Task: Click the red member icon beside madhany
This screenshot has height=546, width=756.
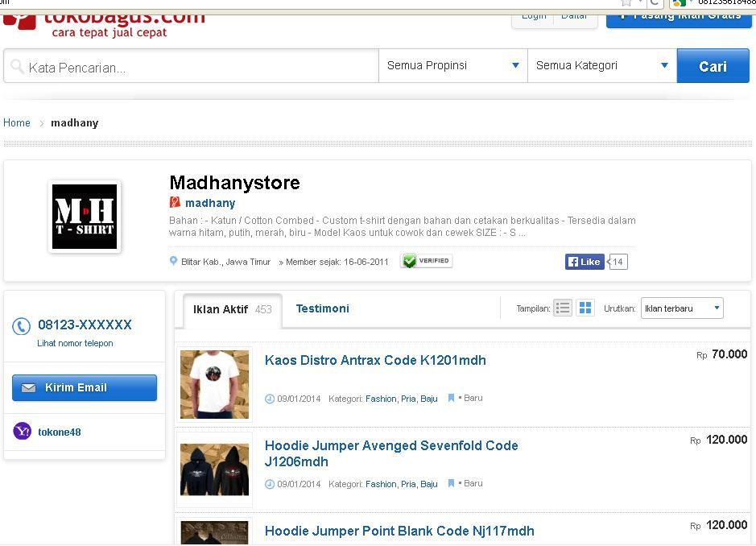Action: point(175,203)
